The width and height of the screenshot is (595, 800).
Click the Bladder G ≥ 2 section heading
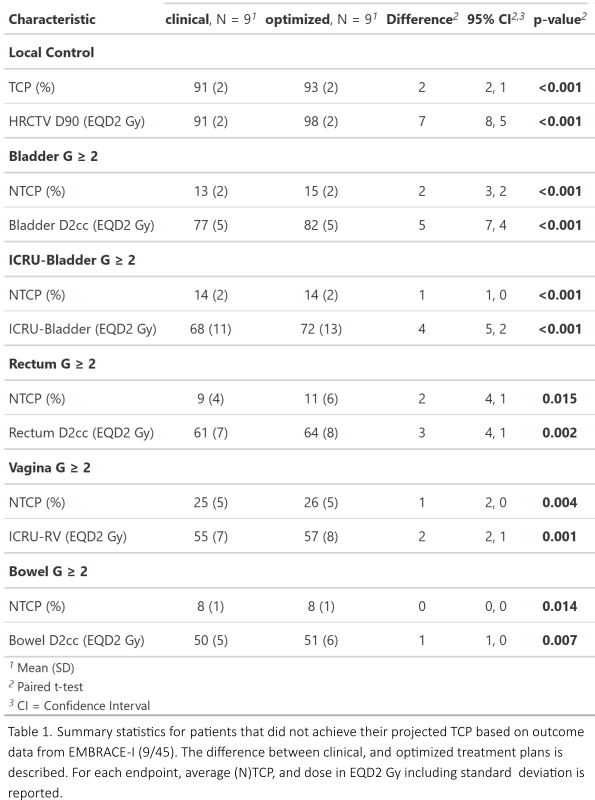(x=53, y=156)
